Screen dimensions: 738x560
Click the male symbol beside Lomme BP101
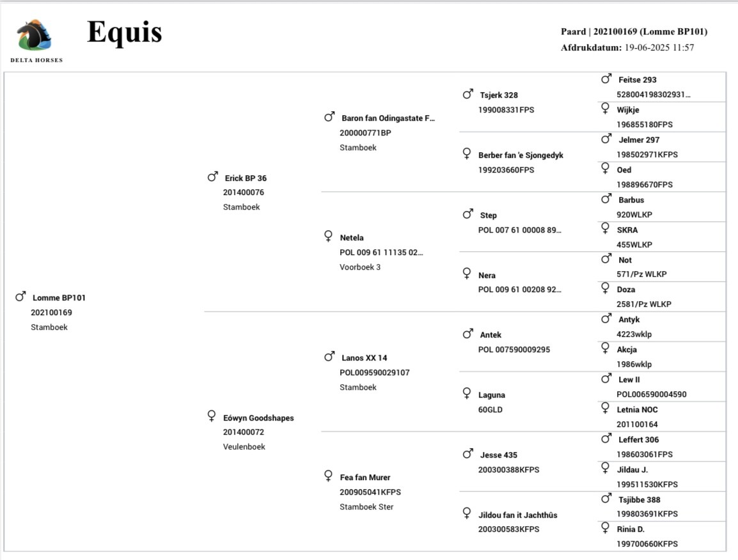(x=20, y=297)
